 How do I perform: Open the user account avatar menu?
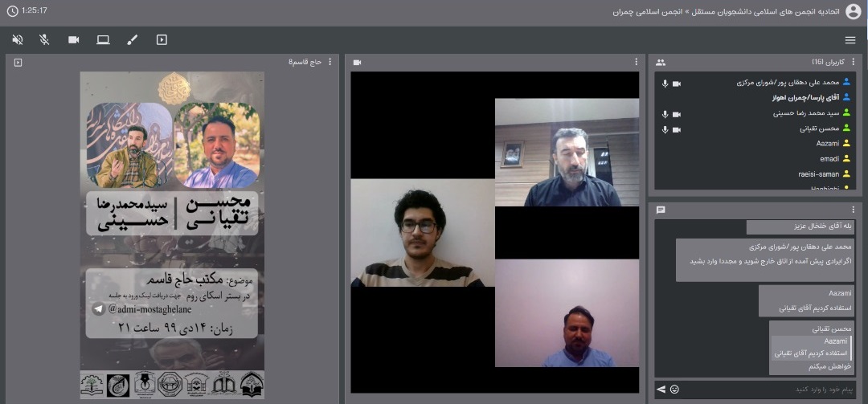pos(853,11)
